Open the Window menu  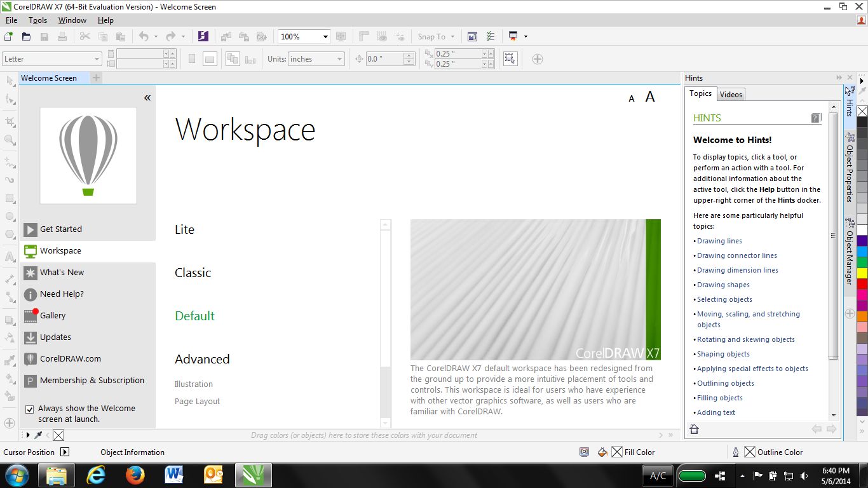pyautogui.click(x=72, y=20)
